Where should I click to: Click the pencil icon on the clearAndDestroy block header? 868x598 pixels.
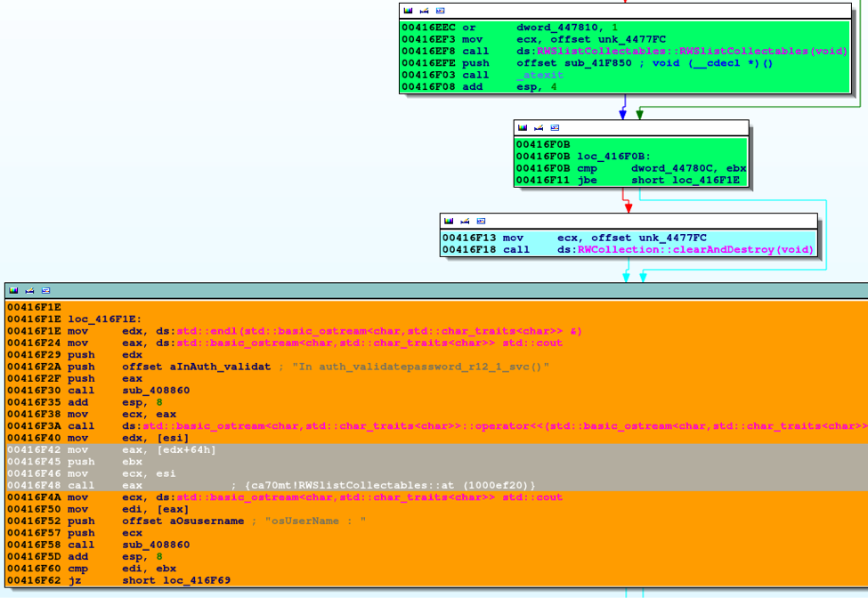tap(464, 221)
